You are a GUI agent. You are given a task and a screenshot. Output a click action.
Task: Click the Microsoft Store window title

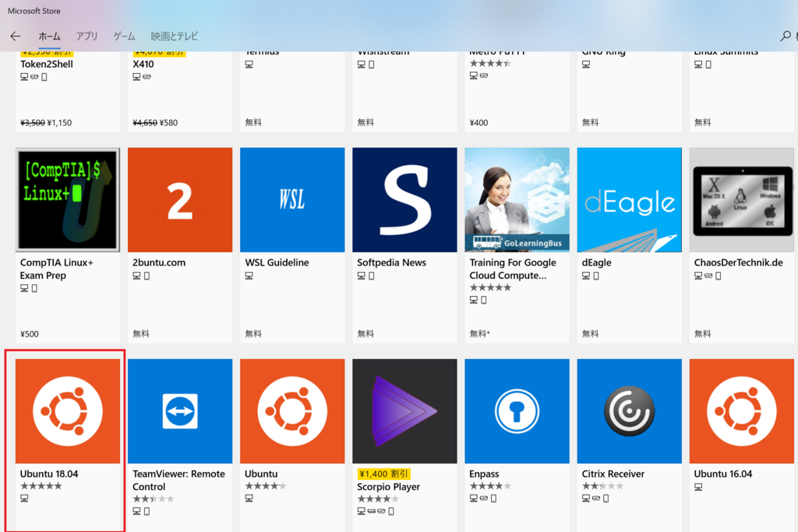(34, 11)
